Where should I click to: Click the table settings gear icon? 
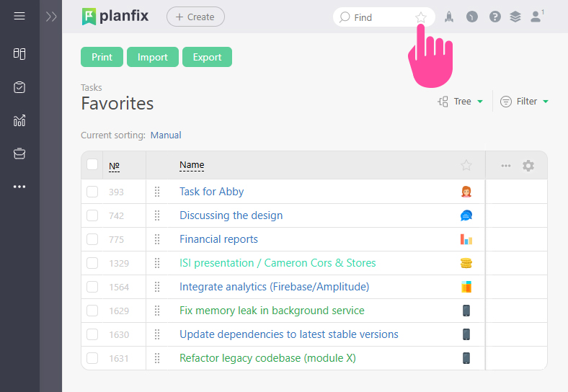(528, 166)
